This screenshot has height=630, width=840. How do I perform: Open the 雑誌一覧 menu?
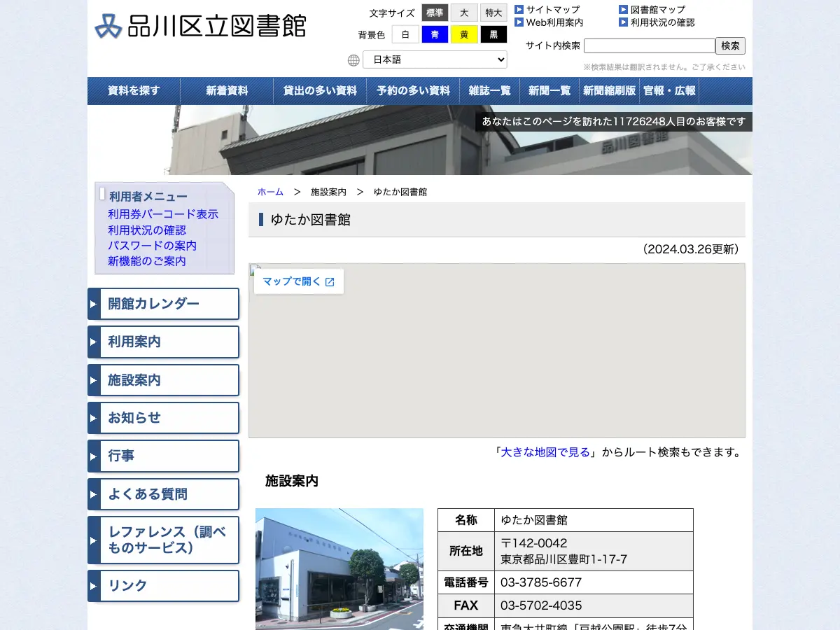tap(489, 91)
